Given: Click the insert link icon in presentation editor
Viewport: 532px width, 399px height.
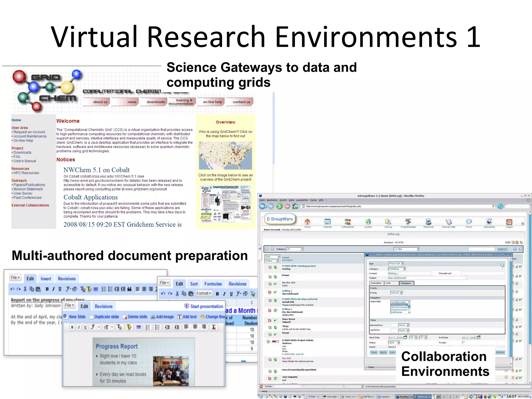Looking at the screenshot, I should 139,327.
